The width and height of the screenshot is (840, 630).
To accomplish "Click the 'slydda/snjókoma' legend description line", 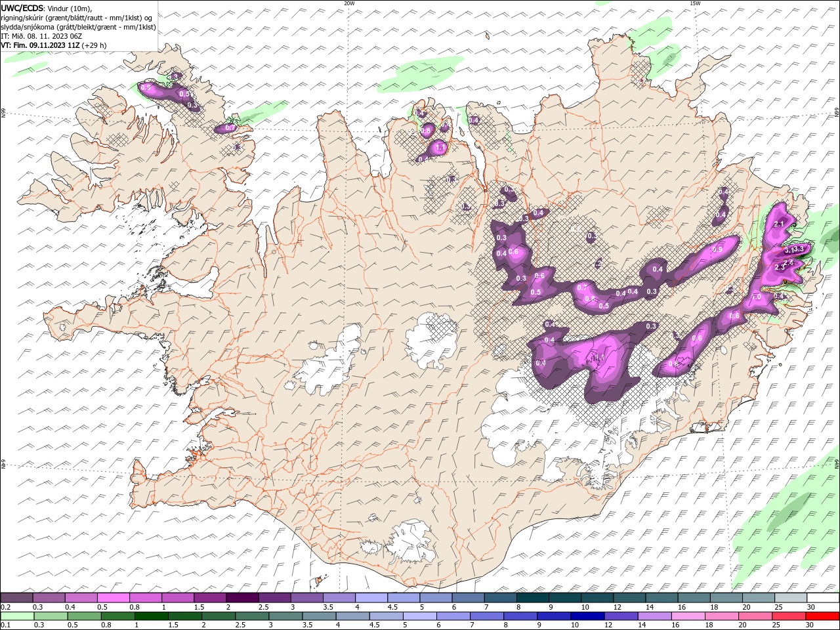I will tap(78, 27).
